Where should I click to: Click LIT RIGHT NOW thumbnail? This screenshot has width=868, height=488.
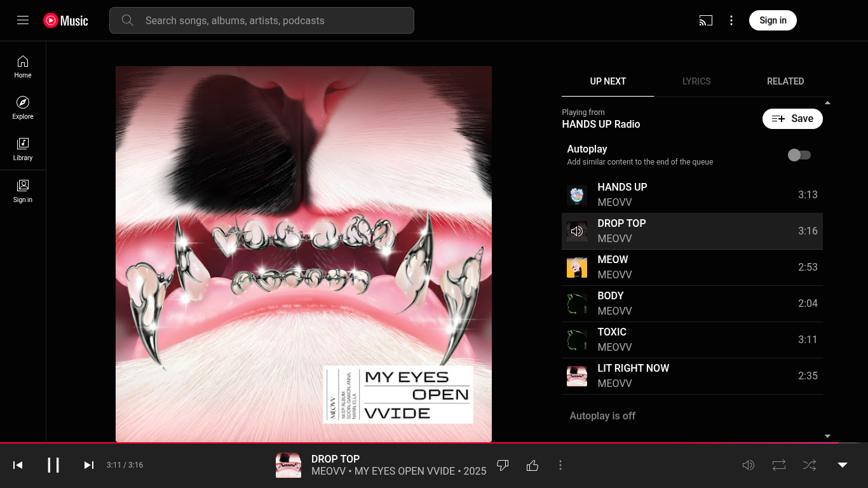[577, 376]
